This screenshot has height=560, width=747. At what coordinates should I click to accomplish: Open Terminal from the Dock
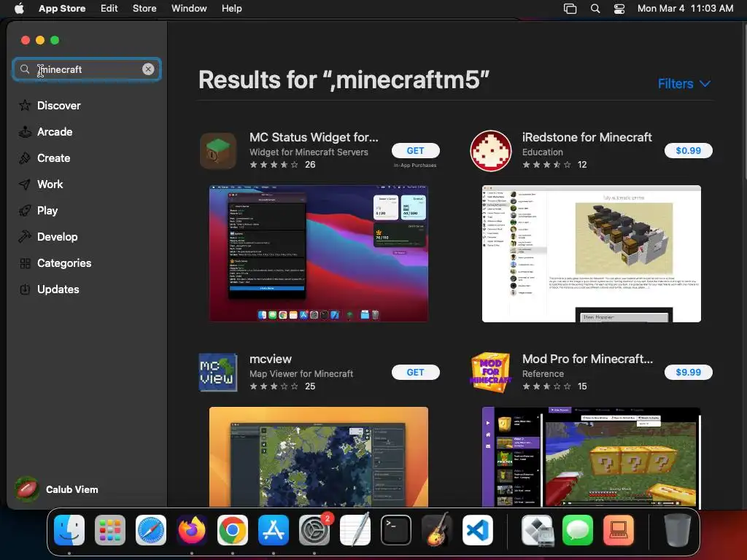[396, 529]
